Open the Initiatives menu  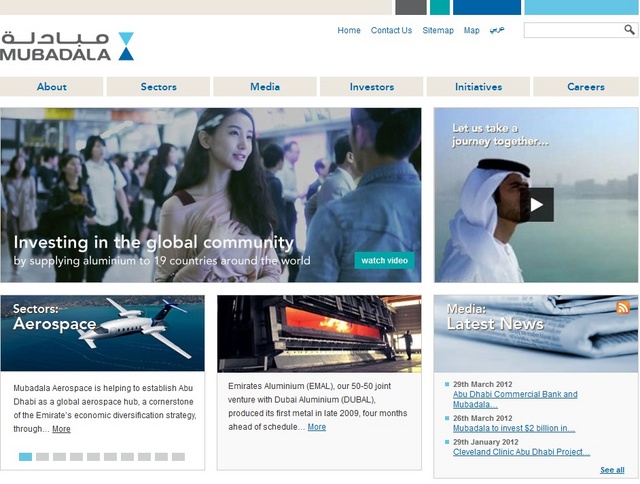pos(478,87)
